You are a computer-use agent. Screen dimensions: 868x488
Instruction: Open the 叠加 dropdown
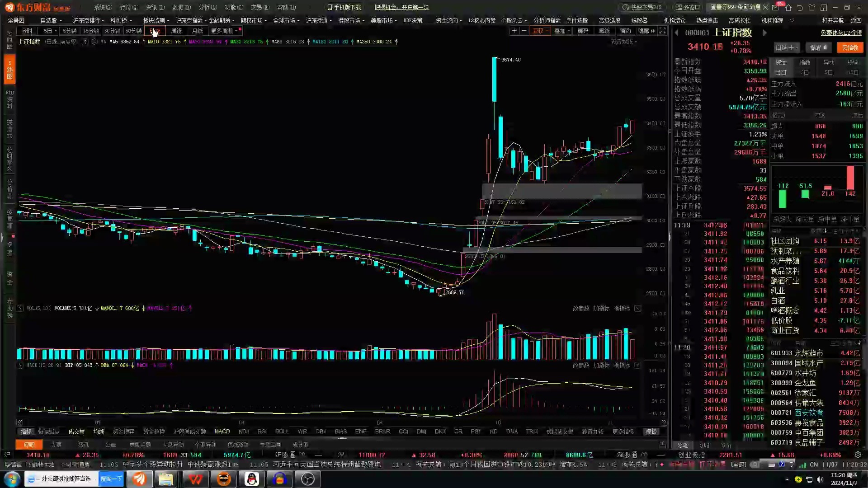click(562, 31)
